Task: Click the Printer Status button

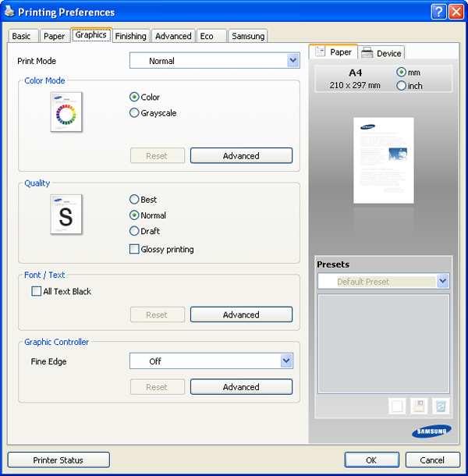Action: pos(58,460)
